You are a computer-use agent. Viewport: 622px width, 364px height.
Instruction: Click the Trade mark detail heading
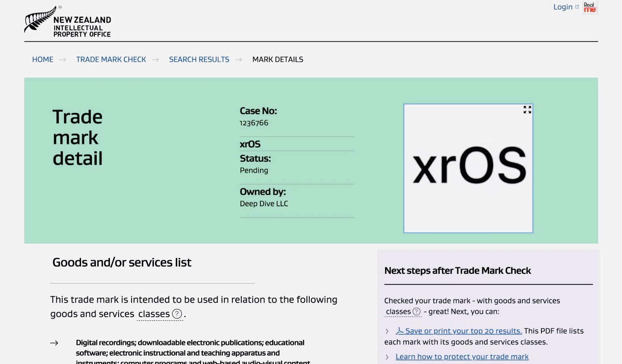pos(78,138)
